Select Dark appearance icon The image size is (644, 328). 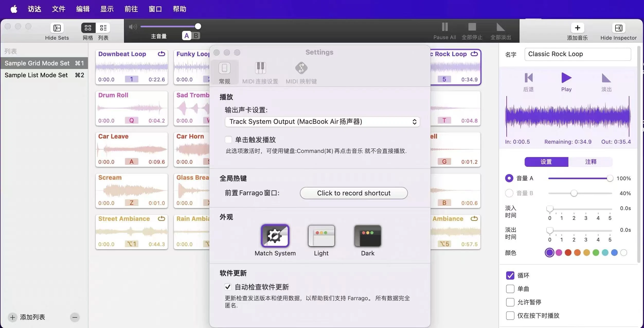(x=368, y=236)
